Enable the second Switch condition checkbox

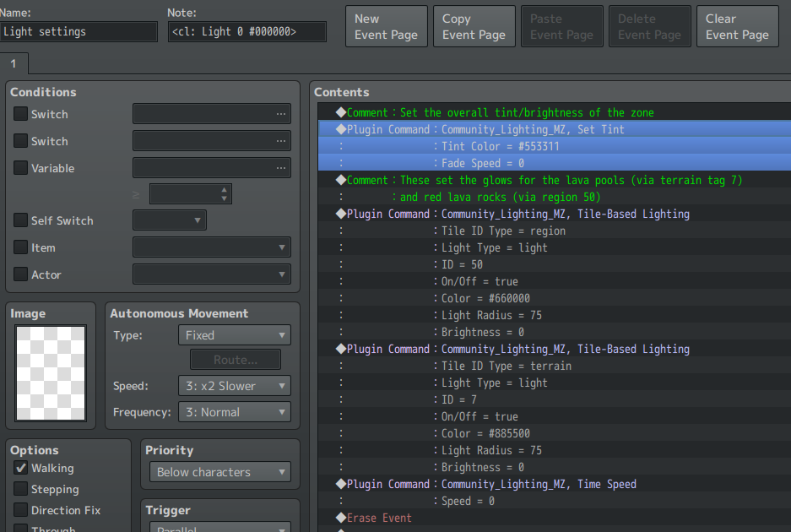tap(21, 140)
